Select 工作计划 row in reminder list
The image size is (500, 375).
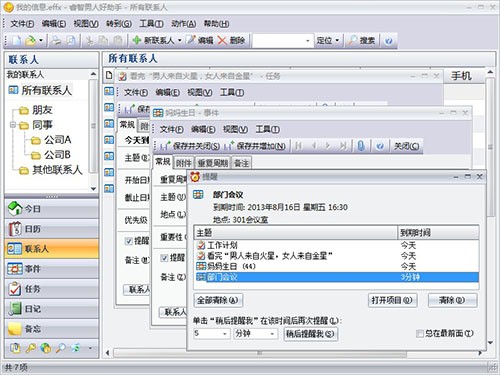[x=336, y=245]
